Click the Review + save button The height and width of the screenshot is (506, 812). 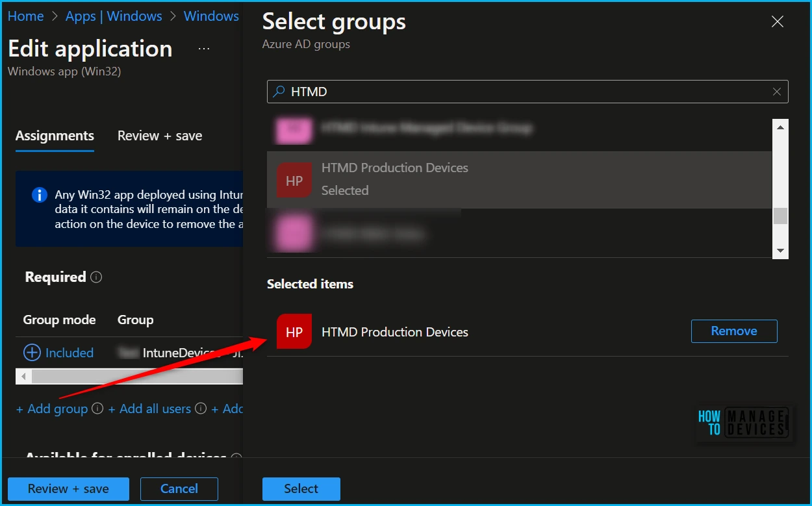68,489
